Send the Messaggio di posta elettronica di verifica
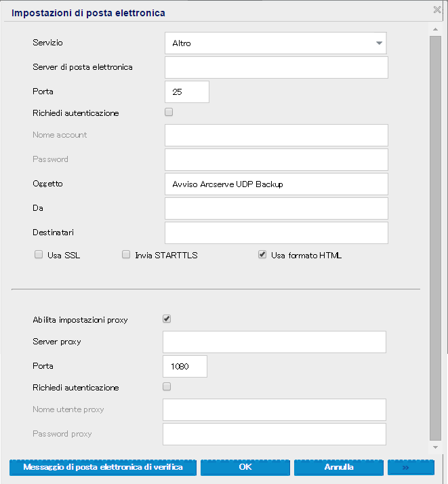 (x=103, y=468)
